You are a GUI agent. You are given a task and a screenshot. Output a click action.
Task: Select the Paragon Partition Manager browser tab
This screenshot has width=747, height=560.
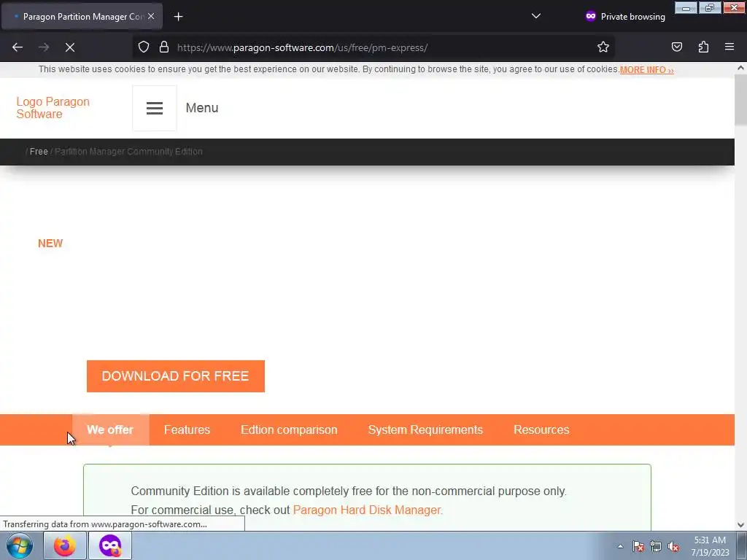click(x=82, y=17)
